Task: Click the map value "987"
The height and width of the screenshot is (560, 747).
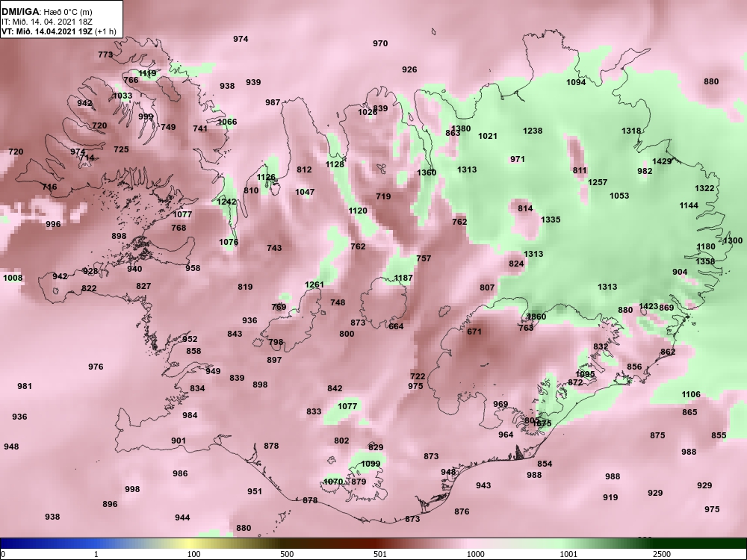Action: 273,102
